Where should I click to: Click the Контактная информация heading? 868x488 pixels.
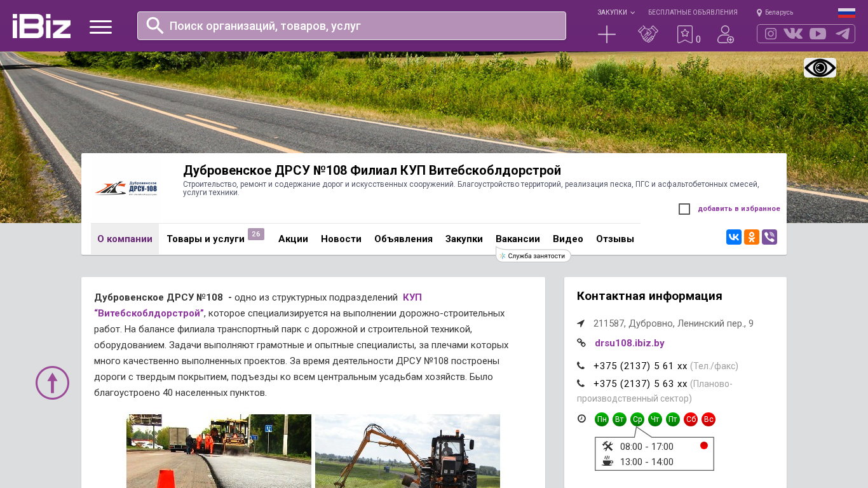pyautogui.click(x=649, y=296)
